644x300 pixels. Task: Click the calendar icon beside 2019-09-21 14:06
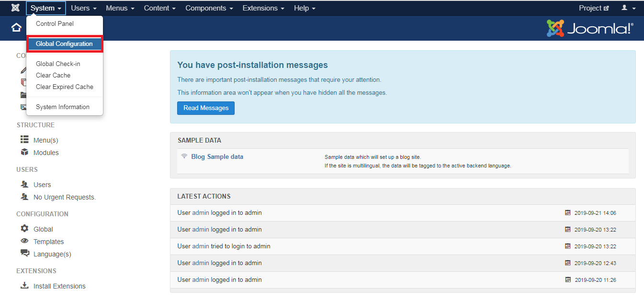(568, 212)
